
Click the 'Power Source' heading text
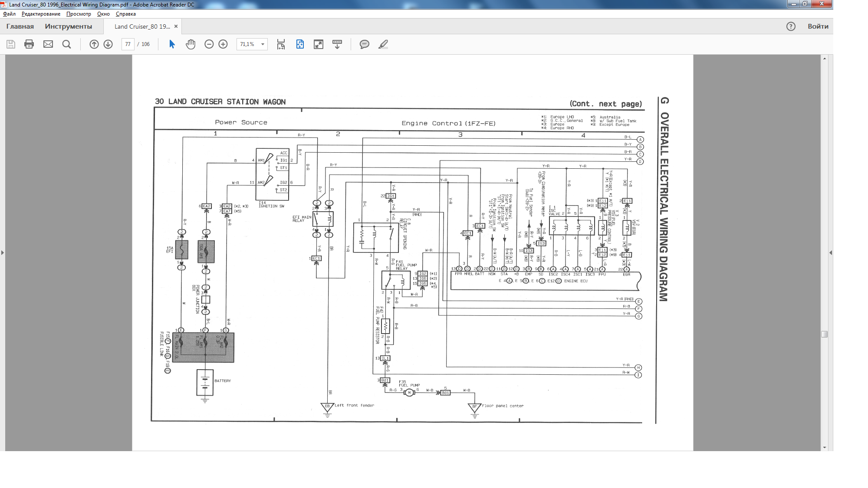241,122
